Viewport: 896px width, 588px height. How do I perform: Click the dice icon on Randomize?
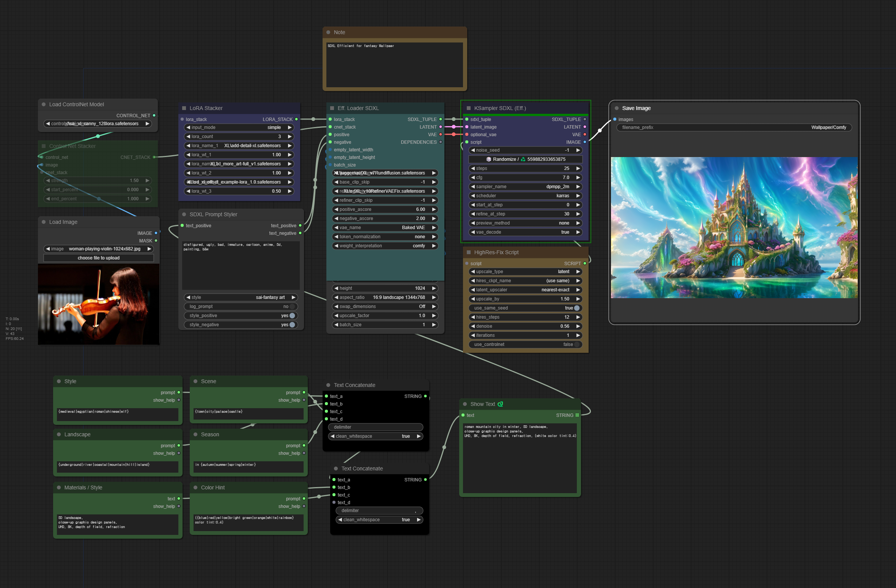pyautogui.click(x=489, y=159)
